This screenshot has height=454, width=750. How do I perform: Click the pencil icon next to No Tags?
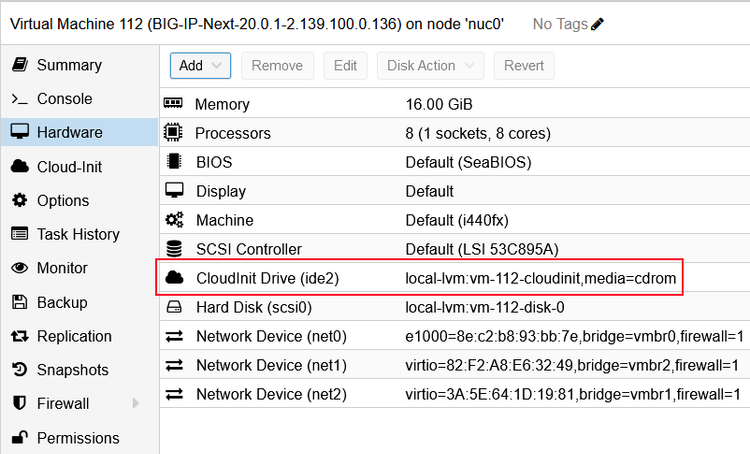coord(598,23)
